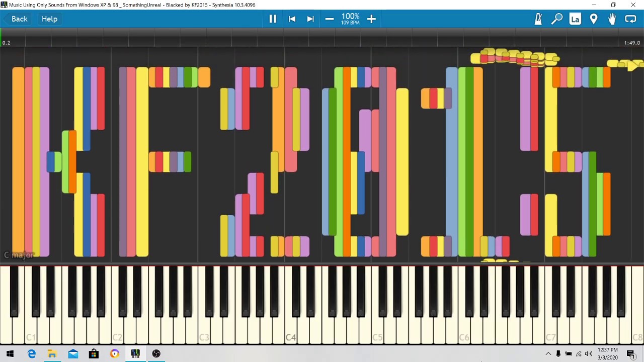Add a bookmark with the pin icon

[594, 19]
